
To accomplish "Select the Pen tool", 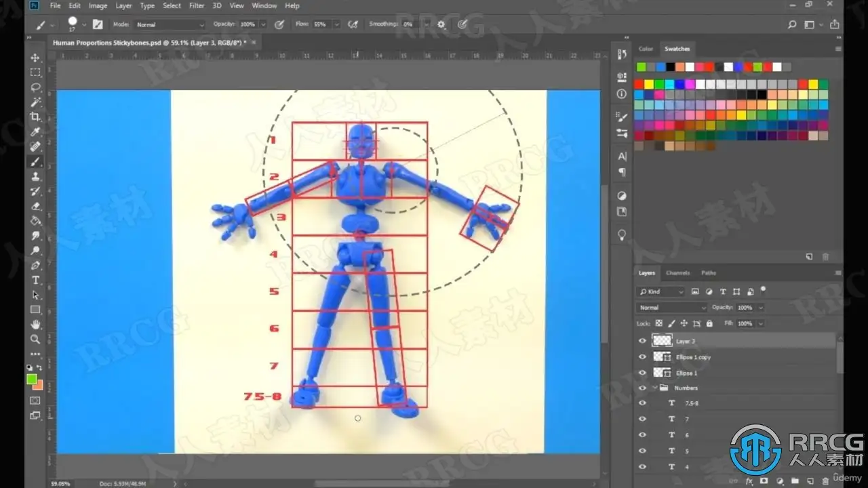I will [x=35, y=265].
